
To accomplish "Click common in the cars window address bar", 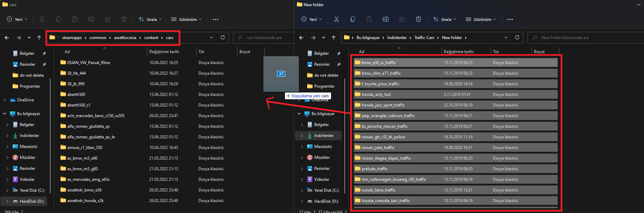I will coord(98,38).
